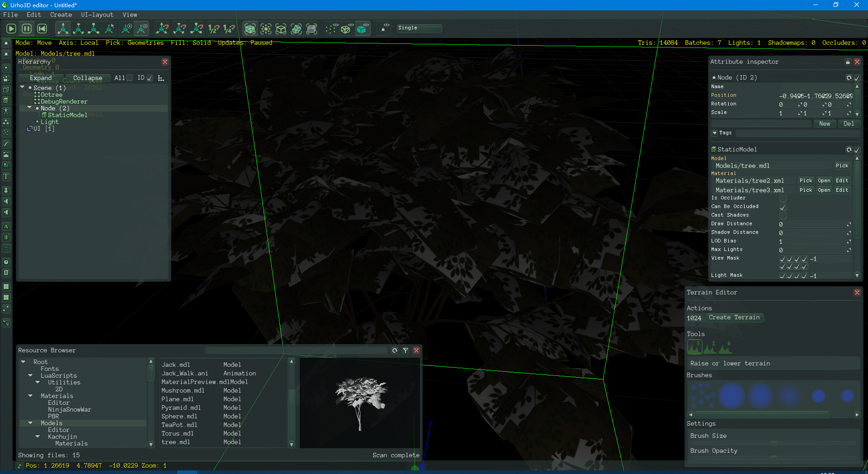This screenshot has width=868, height=474.
Task: Open the Edit menu
Action: point(34,14)
